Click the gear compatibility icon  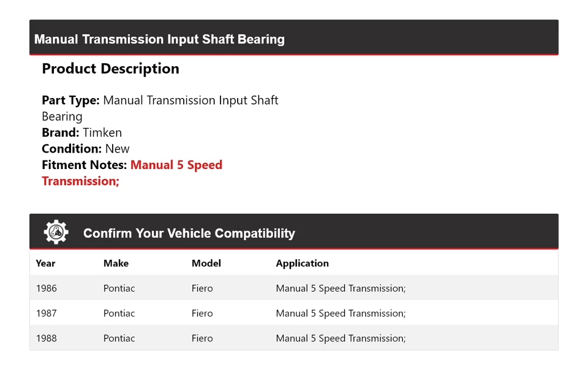click(56, 232)
